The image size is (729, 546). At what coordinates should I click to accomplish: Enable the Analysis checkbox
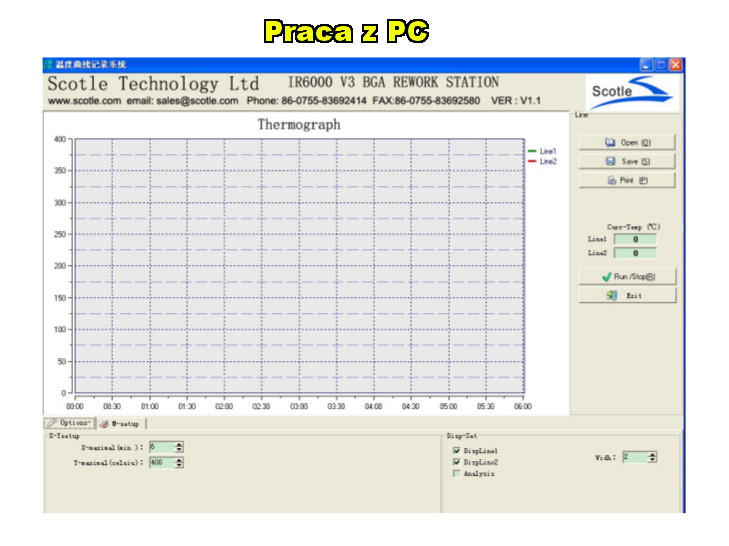point(457,473)
